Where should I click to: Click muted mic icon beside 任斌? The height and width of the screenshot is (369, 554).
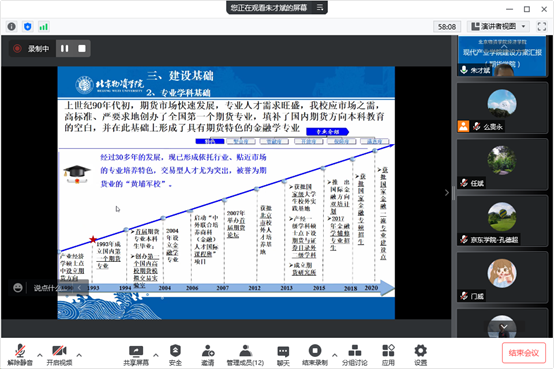pyautogui.click(x=464, y=183)
